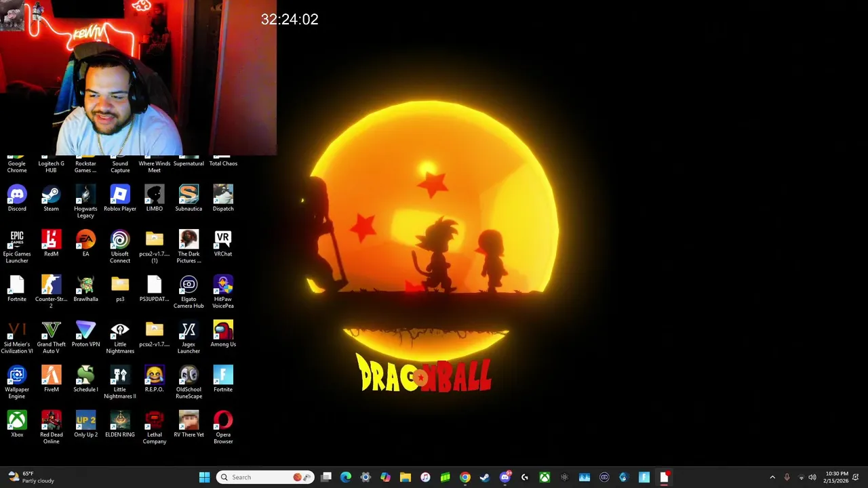Select the Counter-Strike 2 desktop icon
The width and height of the screenshot is (868, 488).
51,292
